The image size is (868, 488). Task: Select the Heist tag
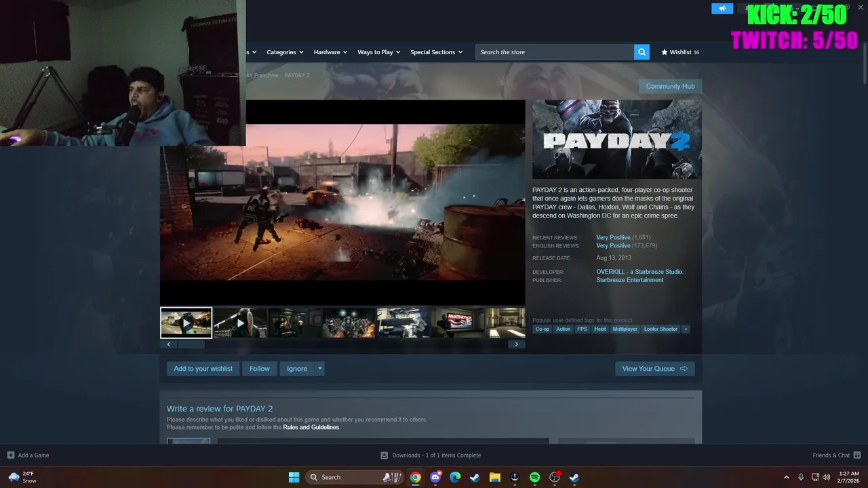[x=600, y=329]
